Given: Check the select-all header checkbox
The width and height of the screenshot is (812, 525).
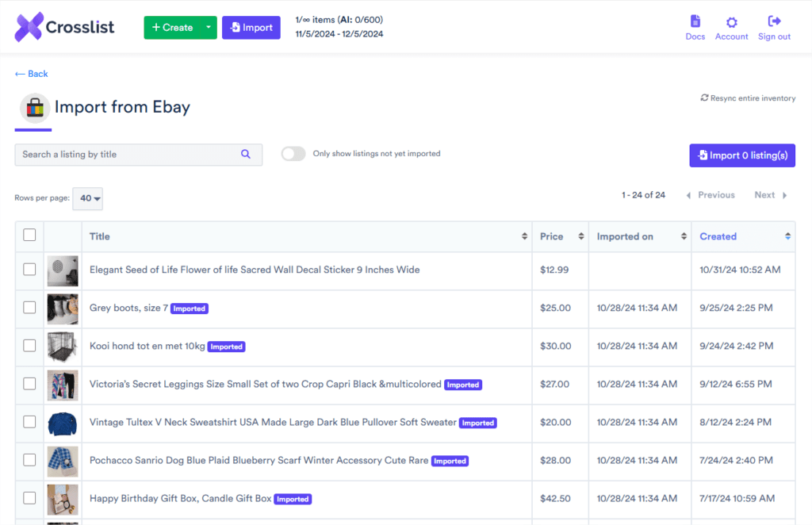Looking at the screenshot, I should [x=29, y=235].
